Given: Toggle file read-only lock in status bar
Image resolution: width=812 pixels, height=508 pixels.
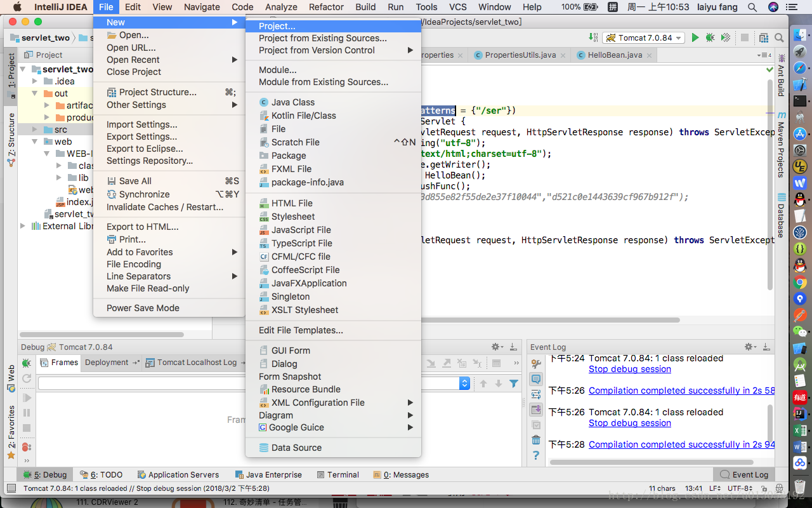Looking at the screenshot, I should click(x=766, y=489).
